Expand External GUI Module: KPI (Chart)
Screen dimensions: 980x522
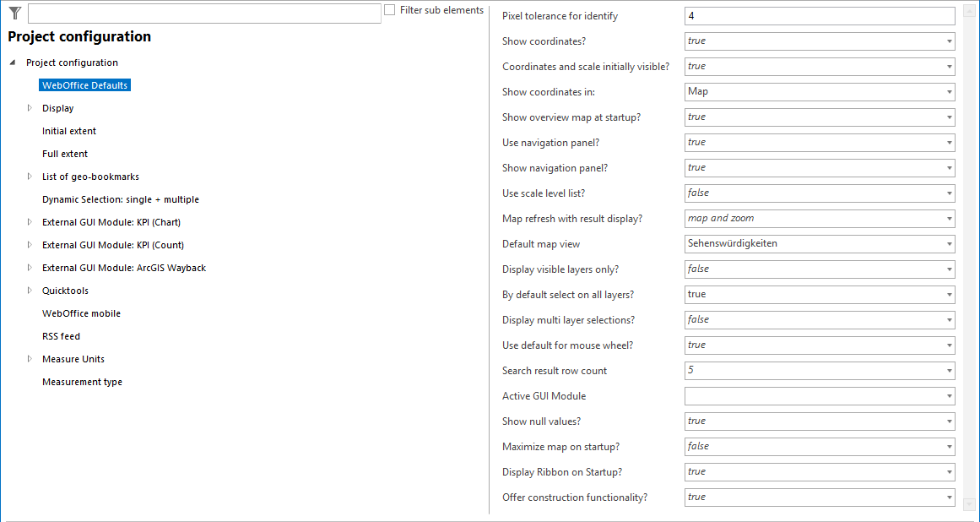click(x=28, y=221)
